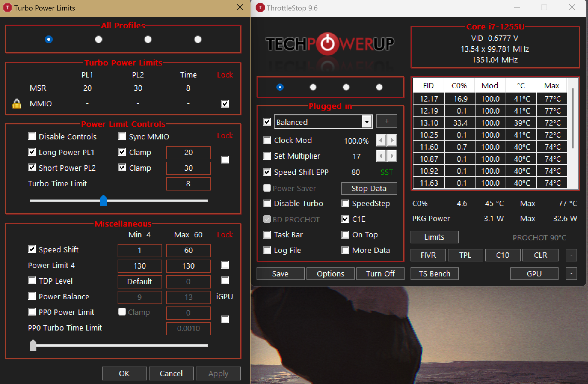Select the second profile in Turbo Power Limits
Viewport: 588px width, 384px height.
click(x=99, y=39)
